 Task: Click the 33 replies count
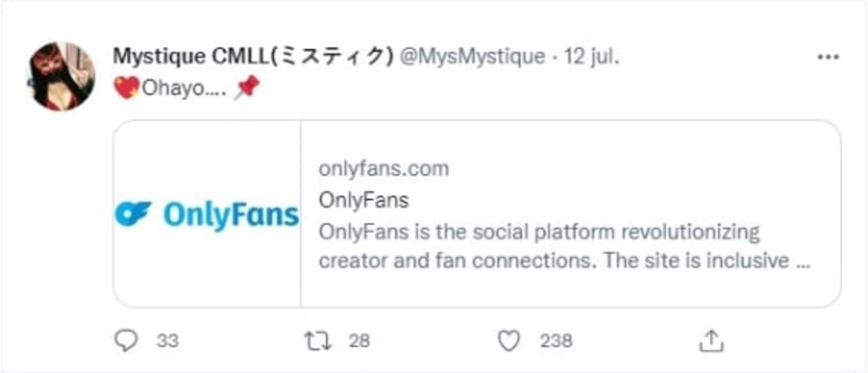click(167, 341)
